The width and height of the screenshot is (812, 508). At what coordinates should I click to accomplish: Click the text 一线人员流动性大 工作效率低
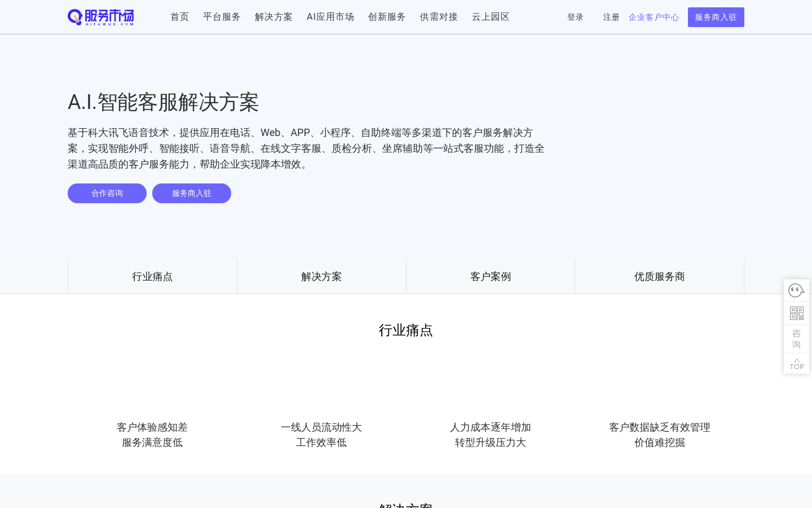point(321,435)
